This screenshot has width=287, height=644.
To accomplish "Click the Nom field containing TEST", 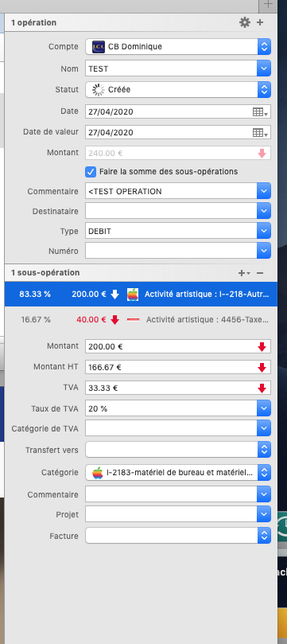I will [x=172, y=68].
